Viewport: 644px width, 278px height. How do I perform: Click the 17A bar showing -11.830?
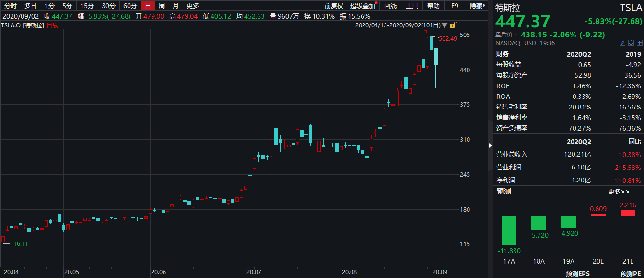point(509,230)
